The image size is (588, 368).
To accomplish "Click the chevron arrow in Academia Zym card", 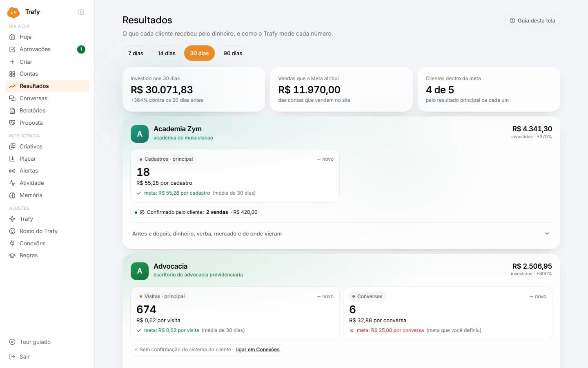I will pyautogui.click(x=547, y=233).
